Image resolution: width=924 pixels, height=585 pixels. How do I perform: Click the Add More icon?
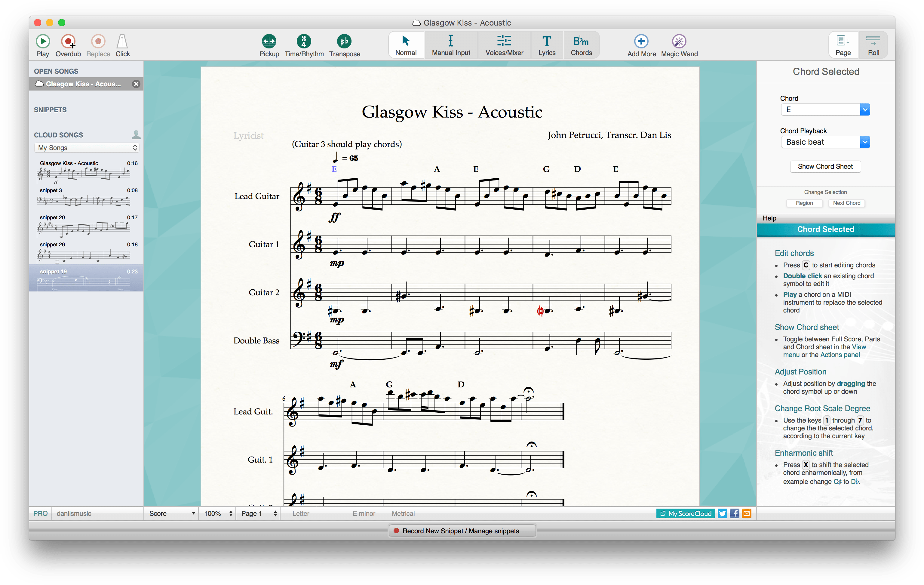(641, 41)
